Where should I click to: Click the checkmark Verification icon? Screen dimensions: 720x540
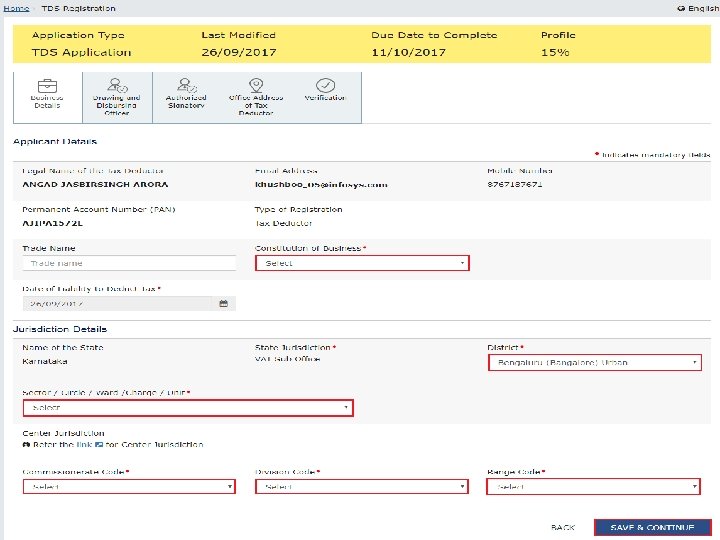click(326, 85)
